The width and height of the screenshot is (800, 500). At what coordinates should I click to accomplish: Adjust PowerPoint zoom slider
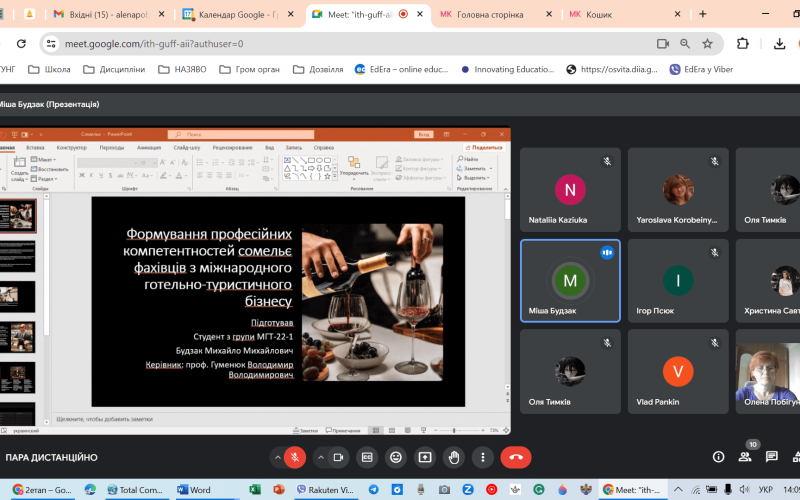[x=454, y=431]
